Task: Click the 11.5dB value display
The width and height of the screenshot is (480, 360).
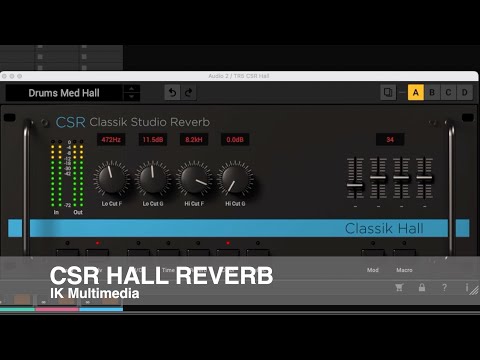Action: pos(153,139)
